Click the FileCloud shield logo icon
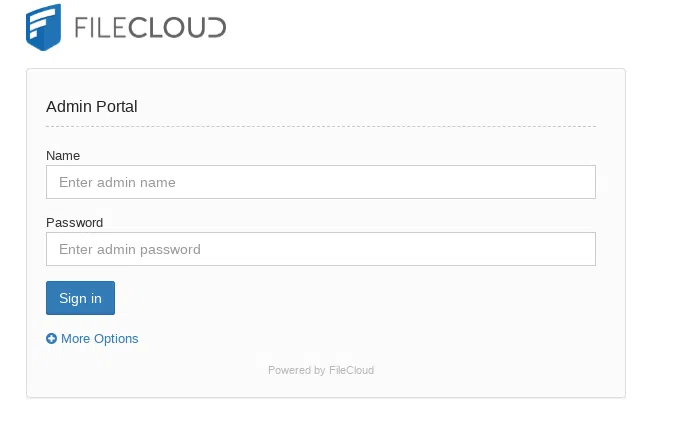 [x=43, y=27]
